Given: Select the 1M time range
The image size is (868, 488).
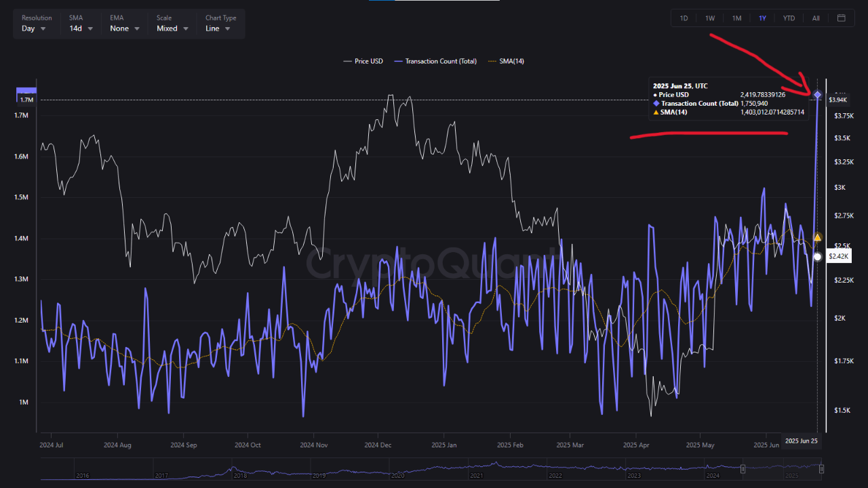Looking at the screenshot, I should coord(736,18).
